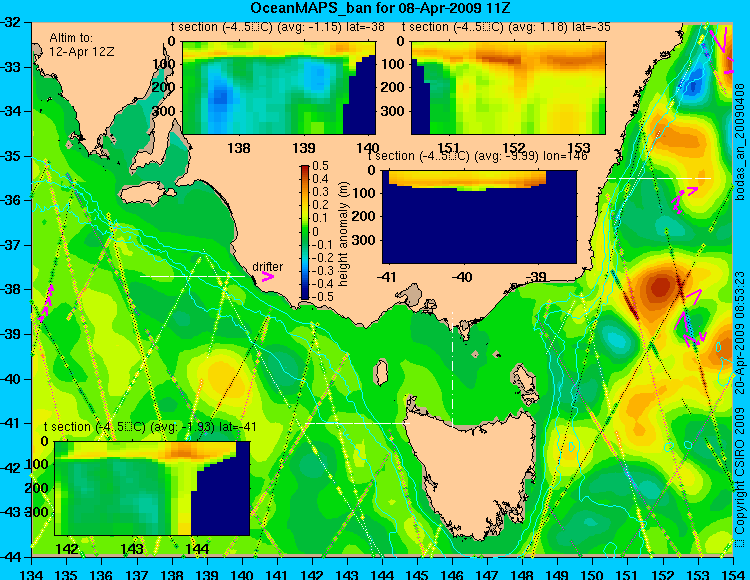Image resolution: width=750 pixels, height=580 pixels.
Task: Click the '0' color bar value
Action: [x=315, y=231]
